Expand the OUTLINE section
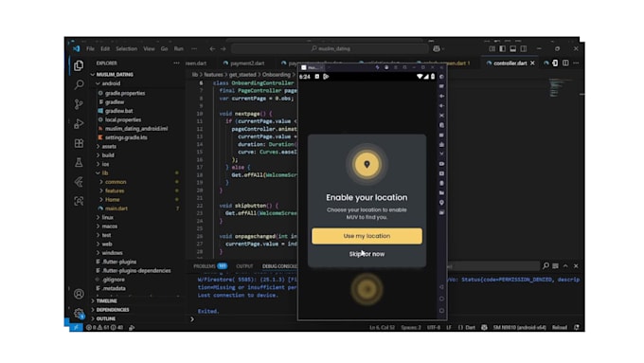 point(106,318)
